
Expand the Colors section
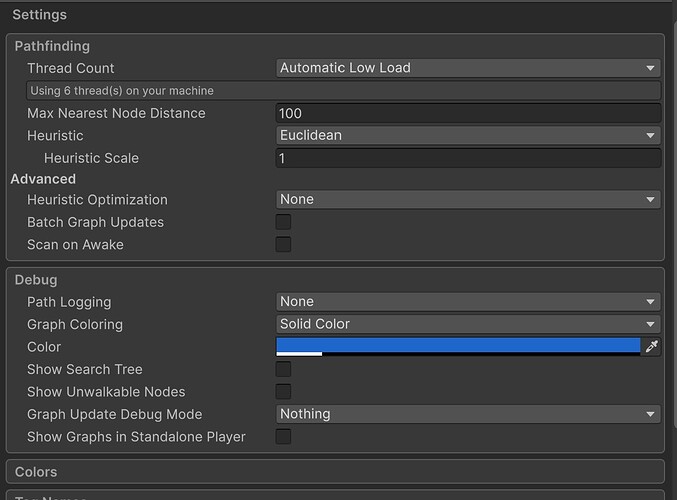36,472
